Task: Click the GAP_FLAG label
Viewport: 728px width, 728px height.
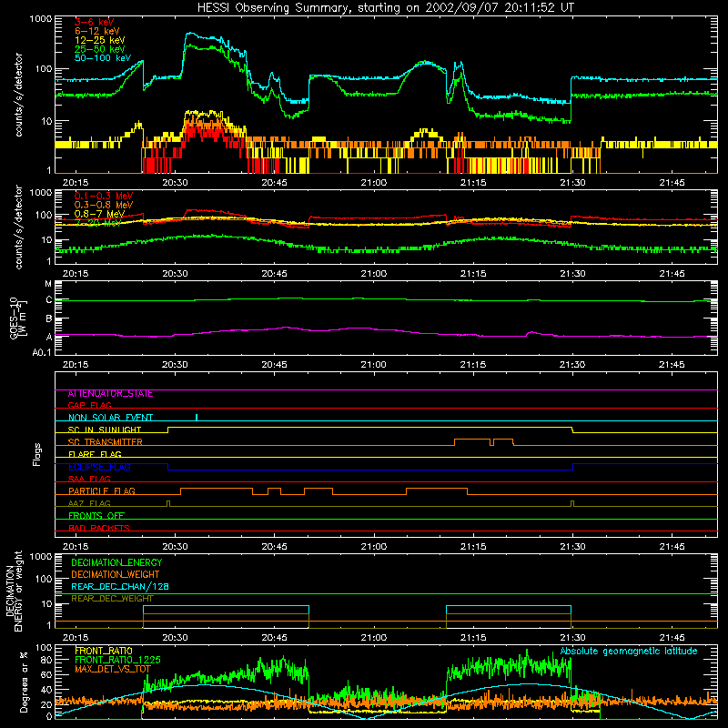Action: [x=89, y=405]
